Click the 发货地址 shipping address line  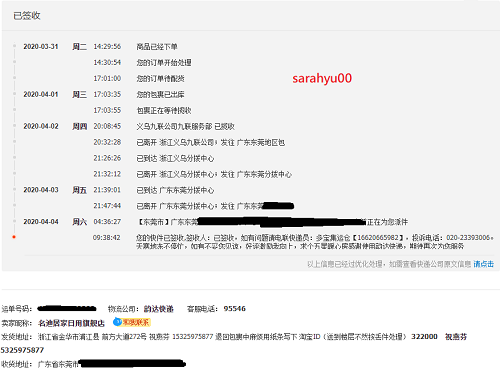[234, 343]
